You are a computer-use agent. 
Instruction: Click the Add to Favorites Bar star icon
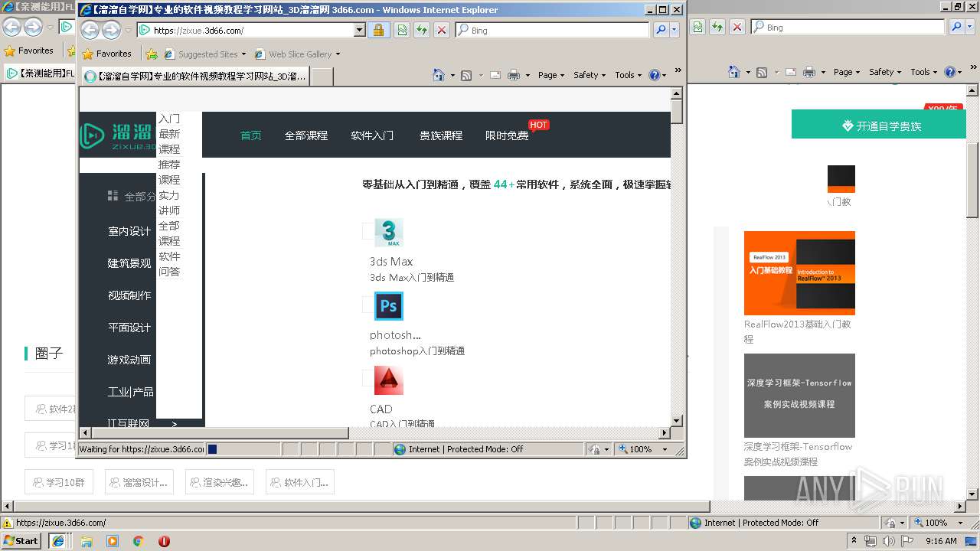(152, 54)
